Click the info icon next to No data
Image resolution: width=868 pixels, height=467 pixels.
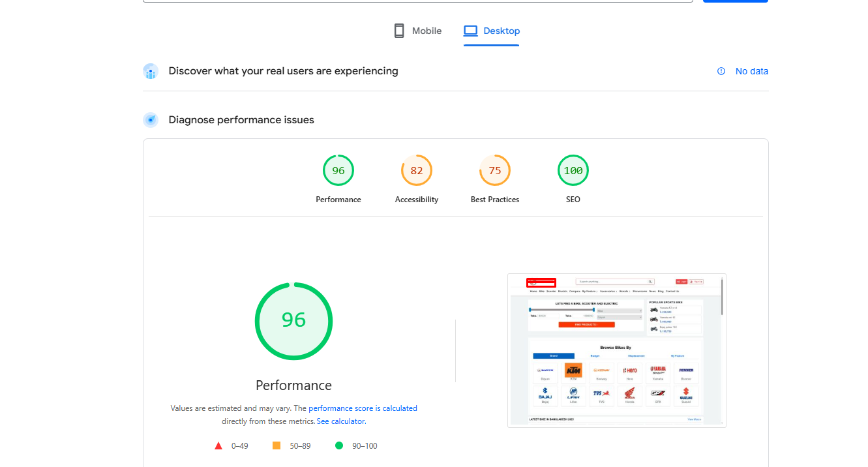(721, 71)
